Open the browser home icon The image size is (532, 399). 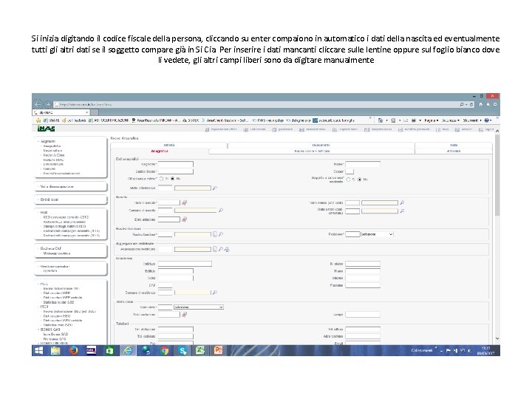(x=481, y=104)
